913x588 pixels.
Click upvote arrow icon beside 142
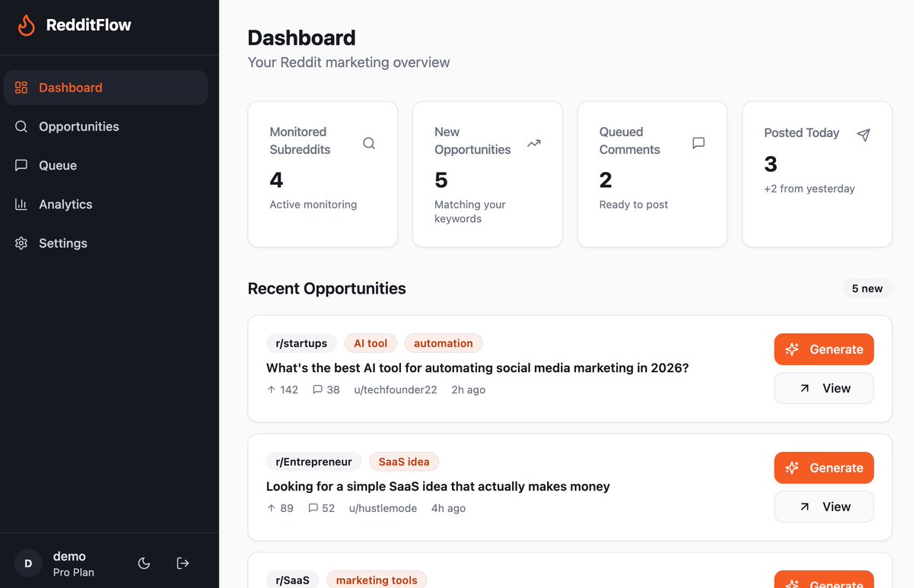[271, 389]
